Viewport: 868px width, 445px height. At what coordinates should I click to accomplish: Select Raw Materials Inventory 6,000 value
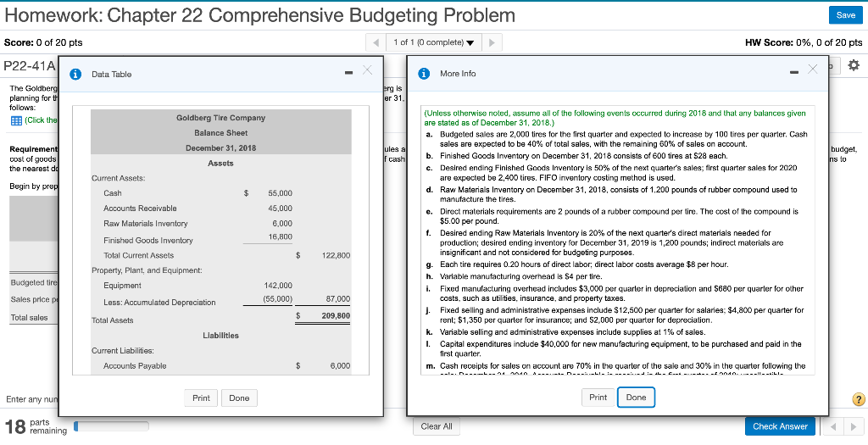[282, 224]
